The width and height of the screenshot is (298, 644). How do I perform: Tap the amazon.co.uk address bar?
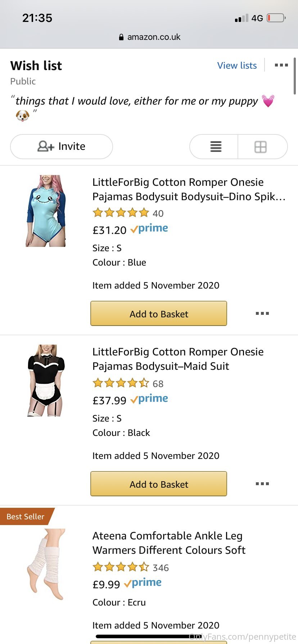click(x=154, y=37)
